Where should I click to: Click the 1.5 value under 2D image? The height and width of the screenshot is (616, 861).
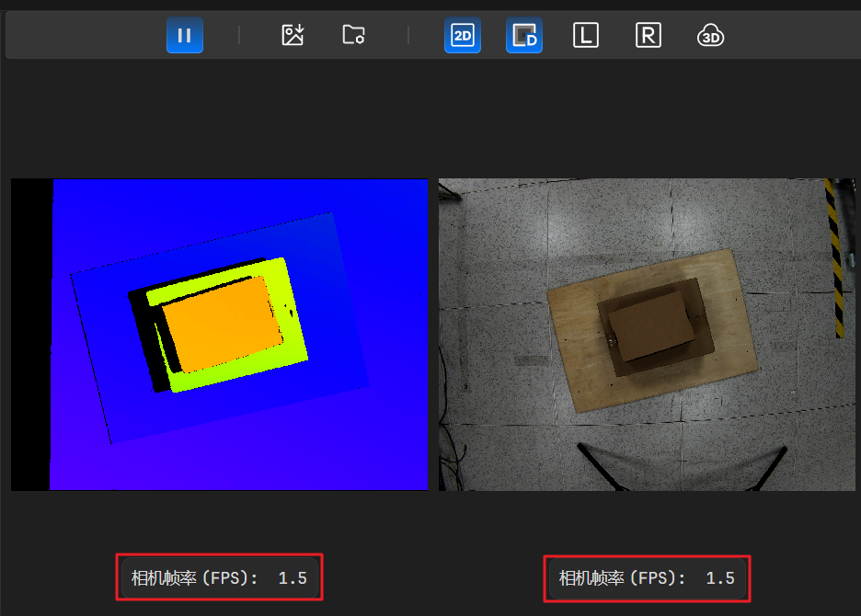coord(720,578)
